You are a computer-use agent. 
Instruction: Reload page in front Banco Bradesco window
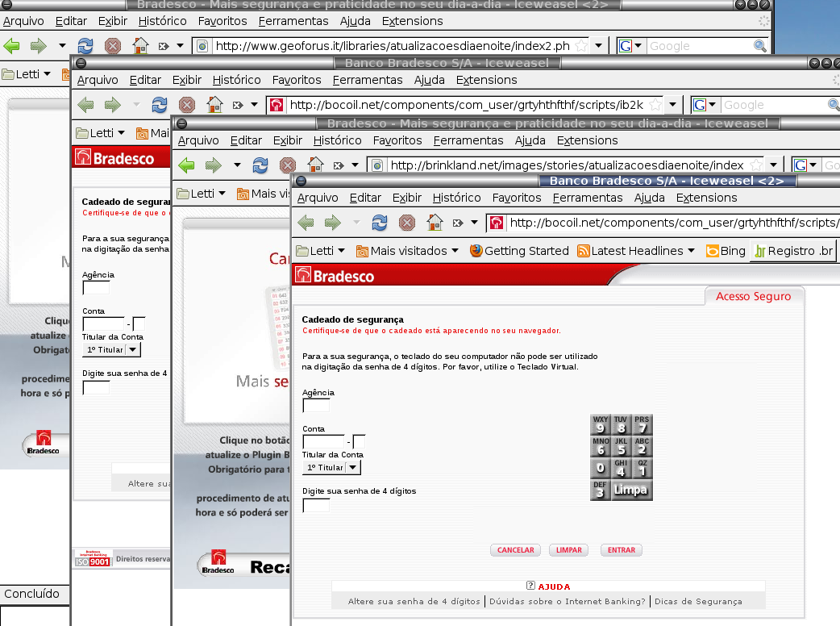(380, 223)
